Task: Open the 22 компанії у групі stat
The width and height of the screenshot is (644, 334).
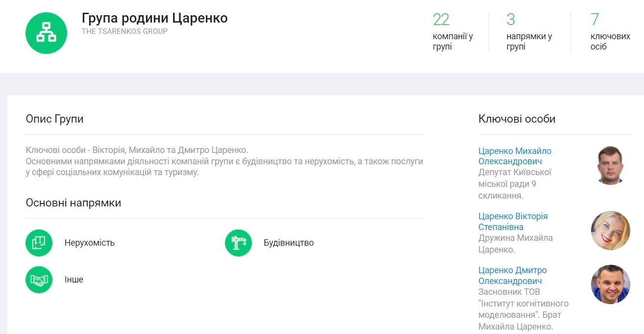Action: (x=452, y=32)
